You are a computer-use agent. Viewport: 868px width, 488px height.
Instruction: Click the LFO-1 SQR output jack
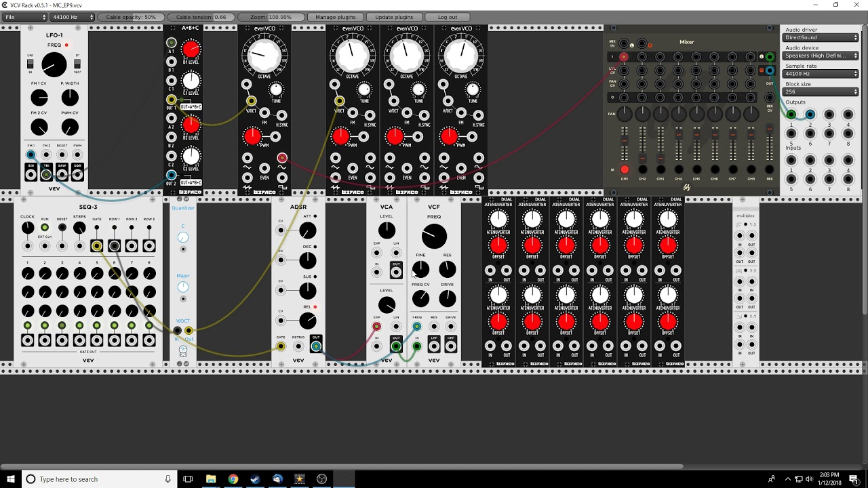click(77, 175)
